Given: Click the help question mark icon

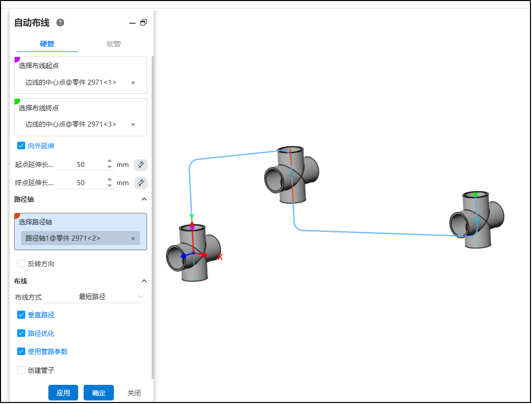Looking at the screenshot, I should [x=60, y=23].
